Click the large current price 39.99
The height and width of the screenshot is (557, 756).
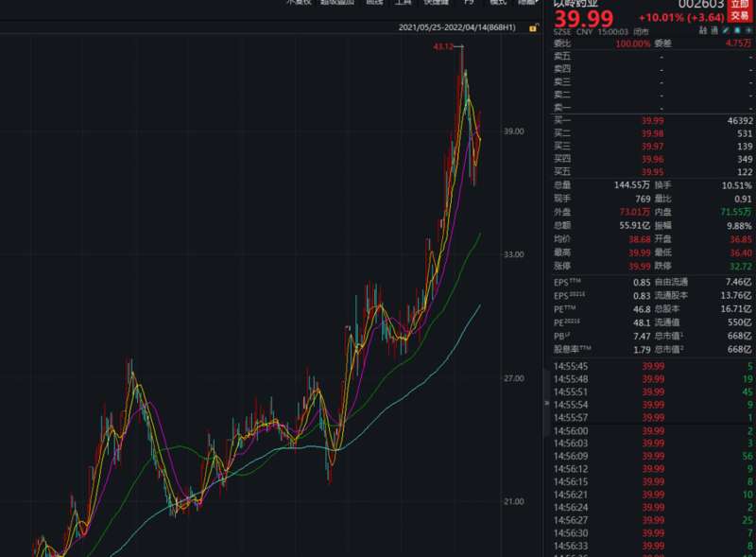pos(583,18)
